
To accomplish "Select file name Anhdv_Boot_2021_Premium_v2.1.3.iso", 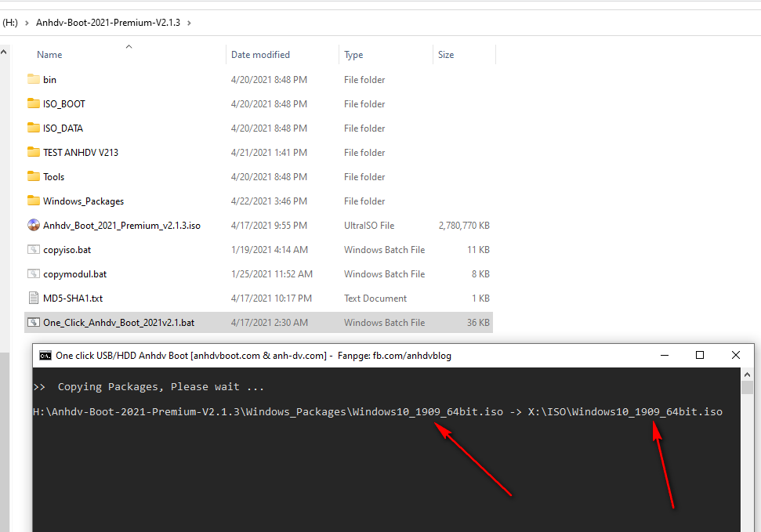I will [x=121, y=225].
